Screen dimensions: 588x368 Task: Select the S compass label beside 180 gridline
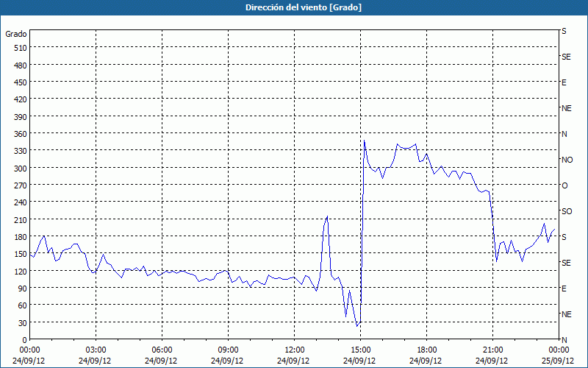coord(564,237)
